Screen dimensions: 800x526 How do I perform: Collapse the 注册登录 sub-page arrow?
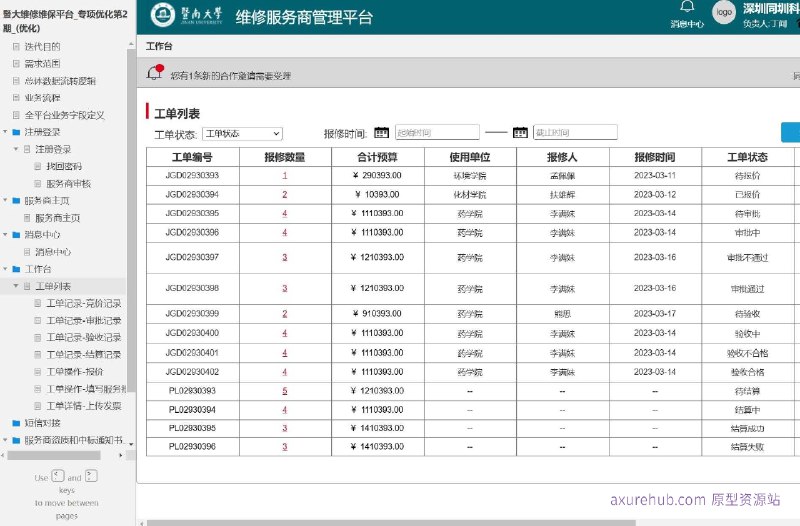[x=16, y=149]
